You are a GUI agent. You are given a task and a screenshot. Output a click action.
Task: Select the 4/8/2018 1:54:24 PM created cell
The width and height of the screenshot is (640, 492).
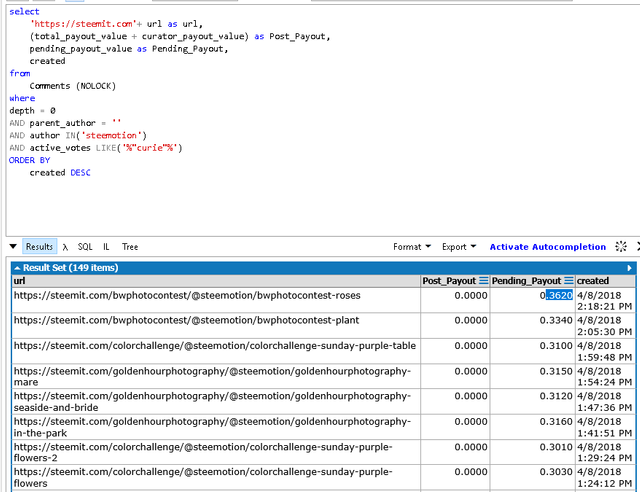(x=604, y=376)
